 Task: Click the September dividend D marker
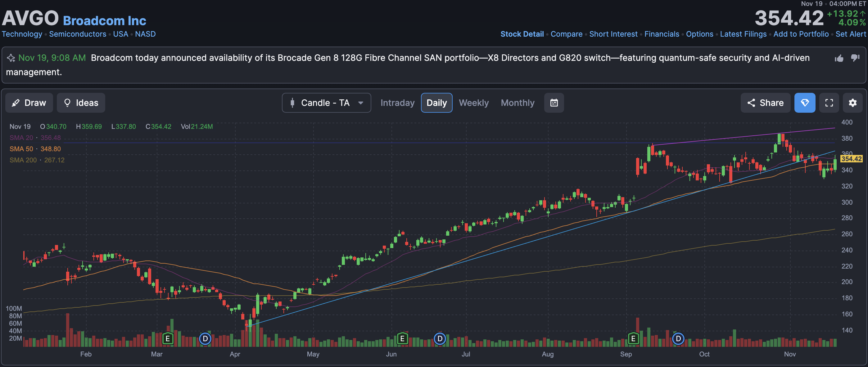pos(678,338)
